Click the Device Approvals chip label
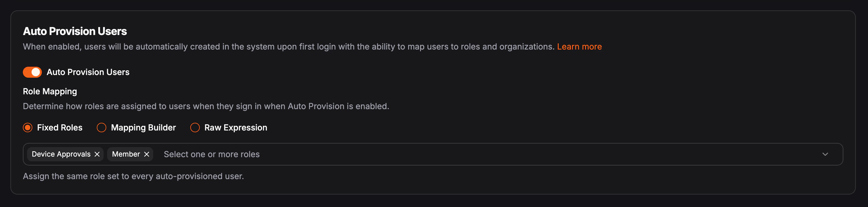868x207 pixels. [61, 154]
